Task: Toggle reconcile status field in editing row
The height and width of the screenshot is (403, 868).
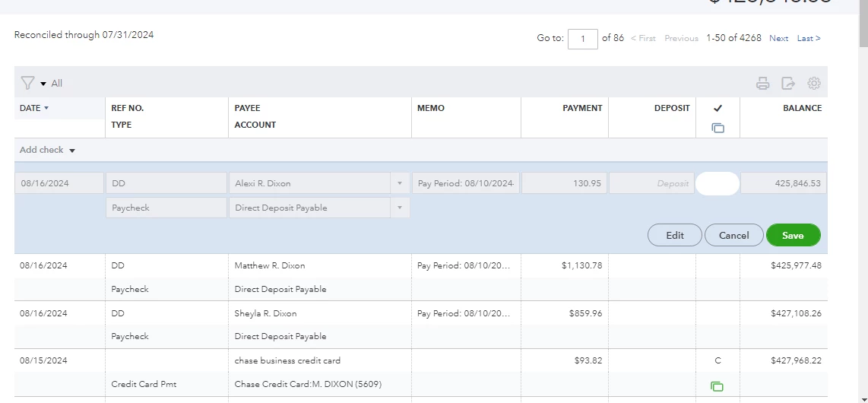Action: [718, 183]
